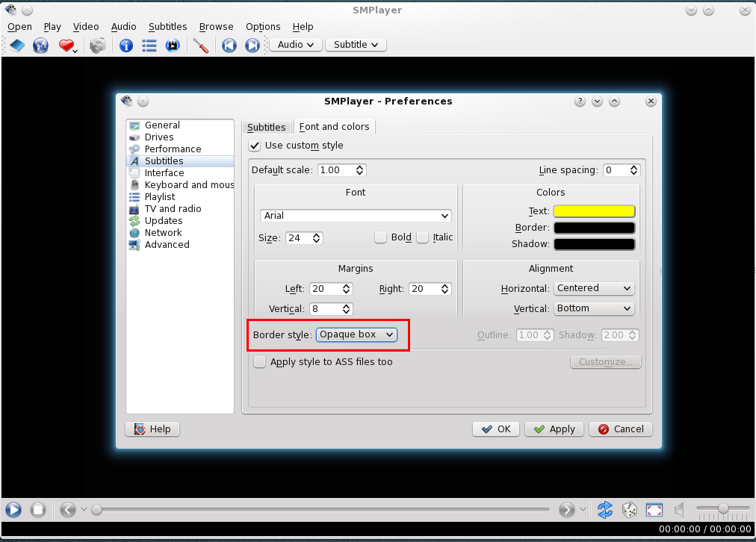Open the Browse menu
This screenshot has width=756, height=542.
(x=216, y=26)
